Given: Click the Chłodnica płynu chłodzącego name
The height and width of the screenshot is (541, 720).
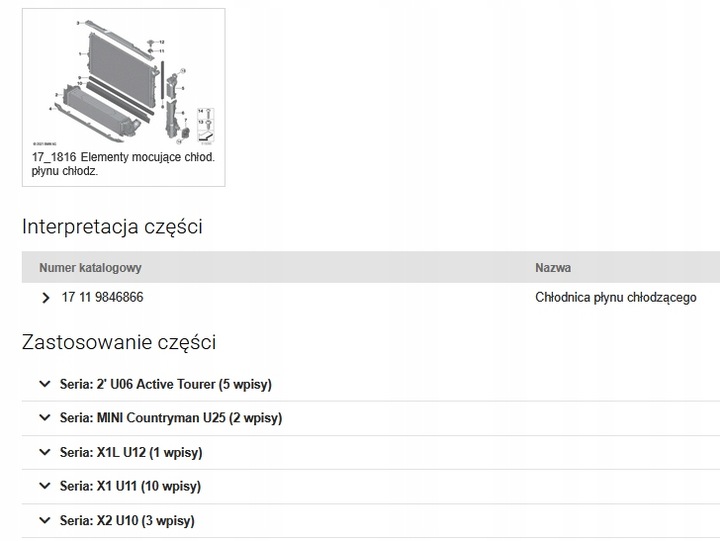Looking at the screenshot, I should point(615,298).
